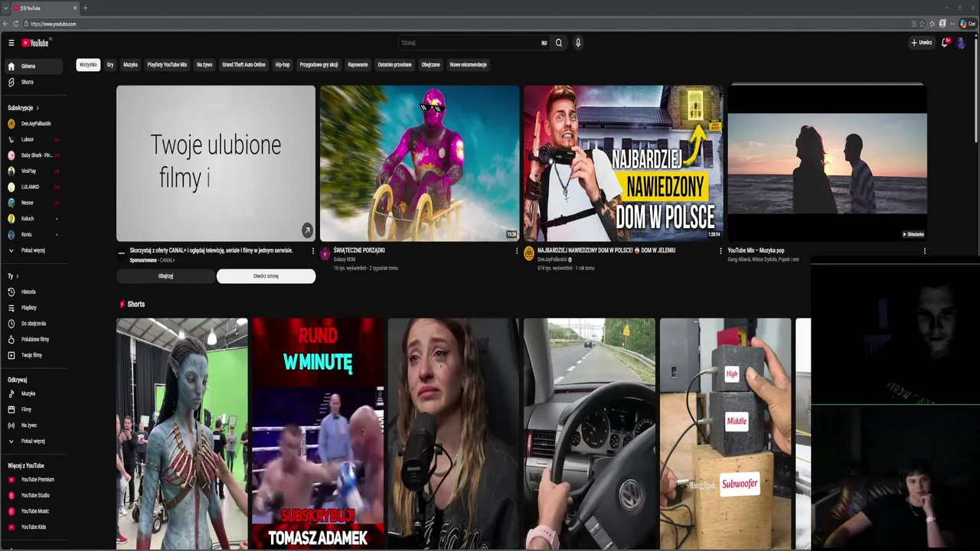The image size is (980, 551).
Task: Select the Gry filter chip
Action: (x=110, y=65)
